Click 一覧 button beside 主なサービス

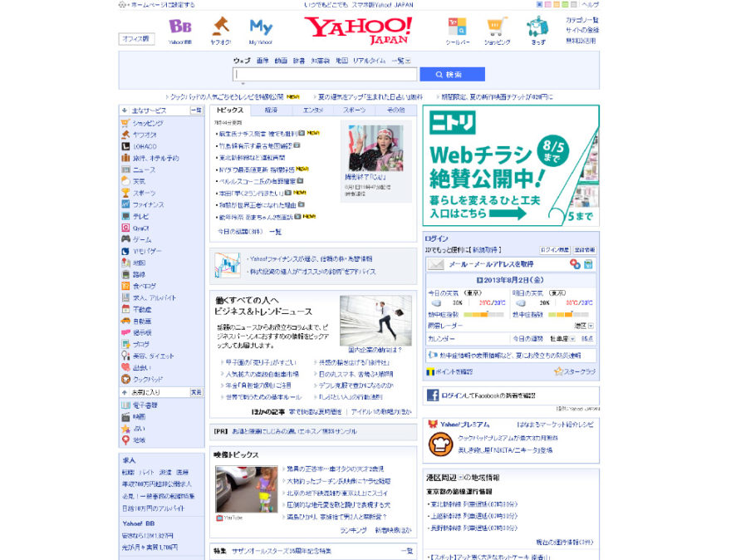(196, 111)
